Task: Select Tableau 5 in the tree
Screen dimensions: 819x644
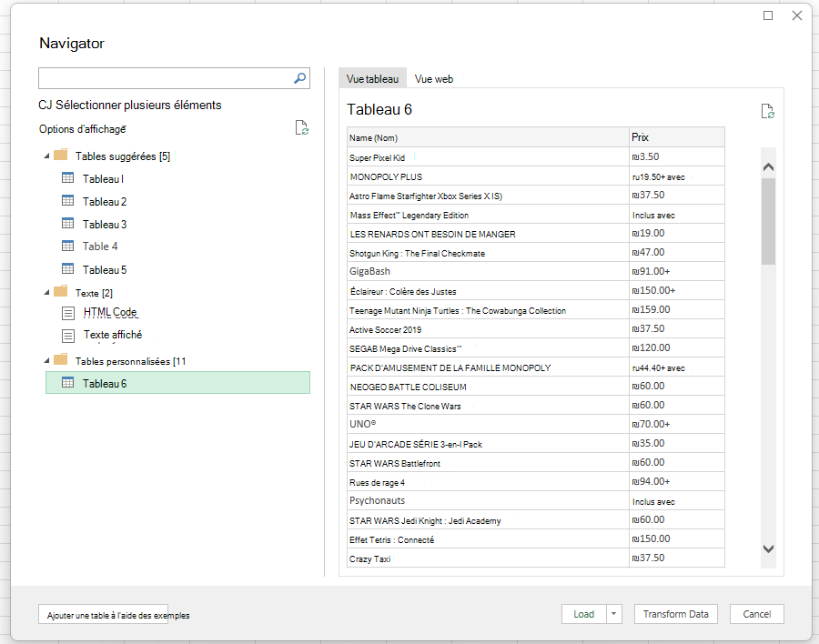Action: click(105, 270)
